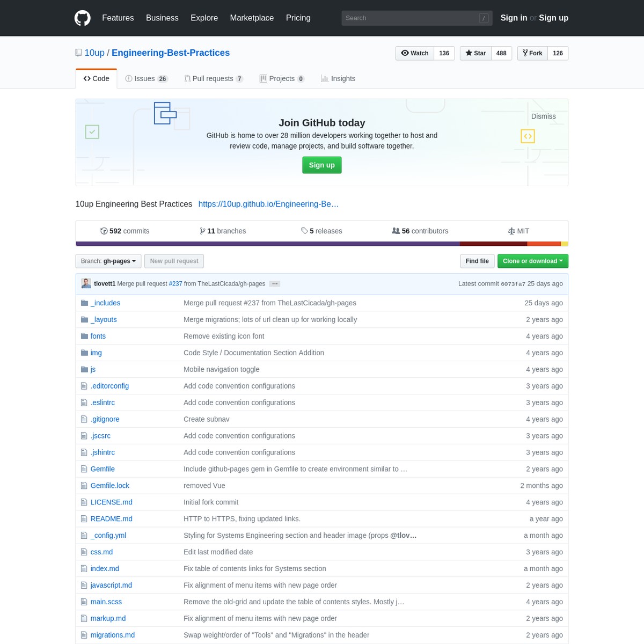
Task: Click the Fork button
Action: tap(532, 53)
